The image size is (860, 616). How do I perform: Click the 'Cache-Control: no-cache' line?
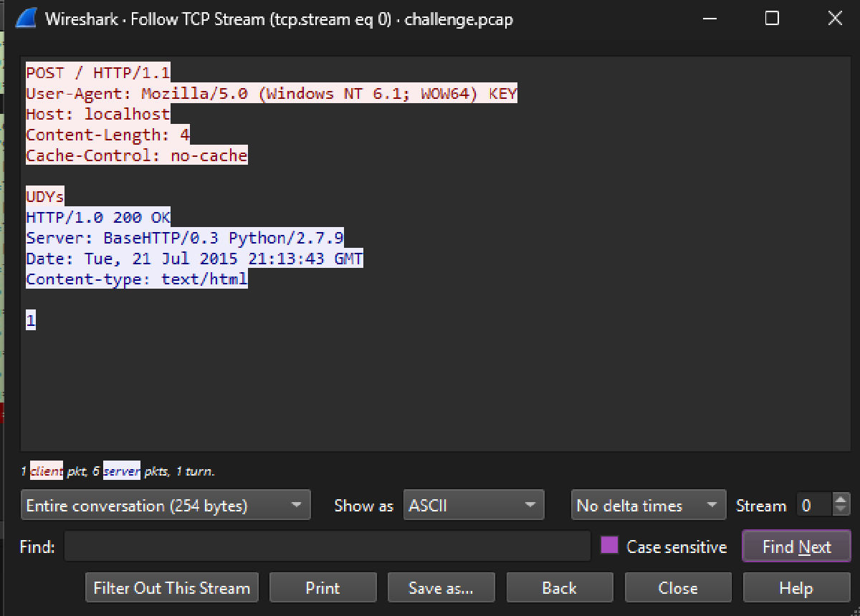137,155
